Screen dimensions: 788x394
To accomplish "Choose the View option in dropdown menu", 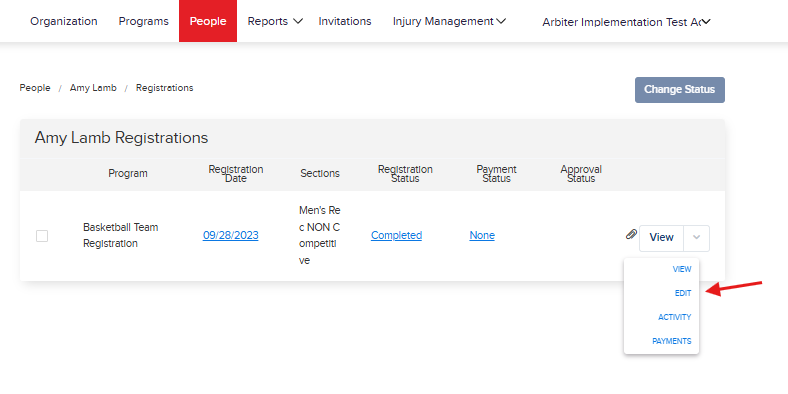I will click(682, 269).
